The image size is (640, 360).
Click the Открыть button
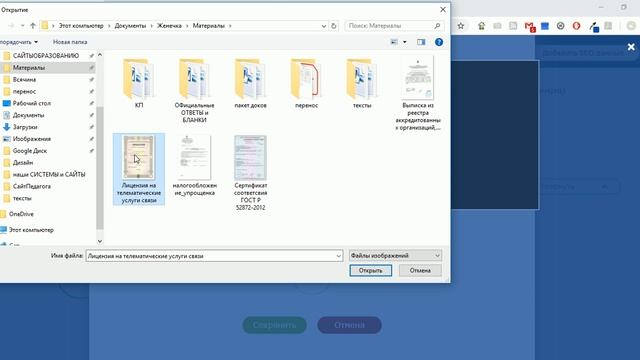[x=371, y=270]
